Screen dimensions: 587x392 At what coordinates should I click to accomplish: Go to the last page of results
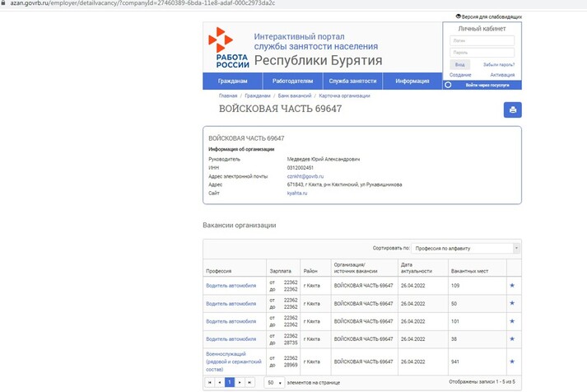[x=250, y=382]
